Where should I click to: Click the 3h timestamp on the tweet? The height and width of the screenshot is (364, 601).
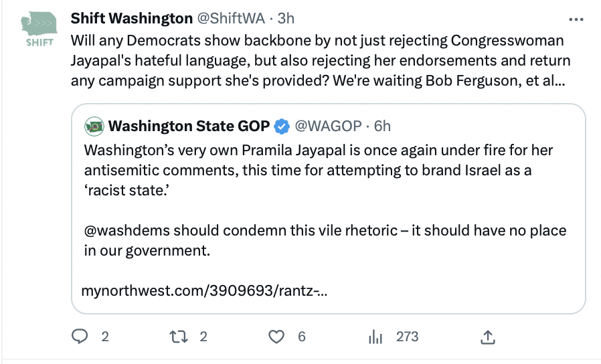click(x=286, y=18)
